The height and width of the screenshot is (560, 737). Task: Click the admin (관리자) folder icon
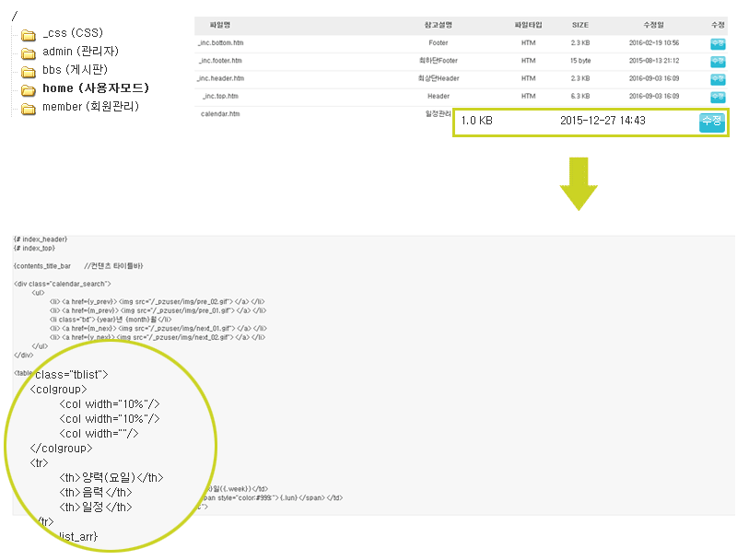[x=28, y=52]
